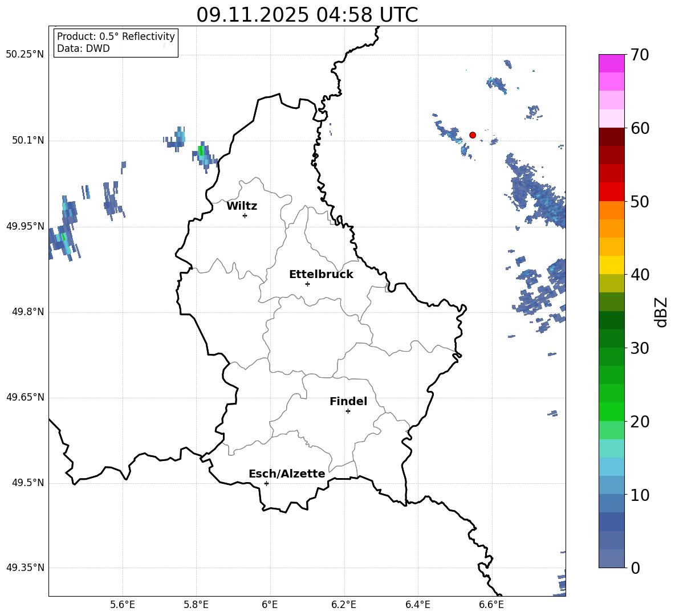Click the Data: DWD text
The height and width of the screenshot is (616, 675).
(83, 48)
